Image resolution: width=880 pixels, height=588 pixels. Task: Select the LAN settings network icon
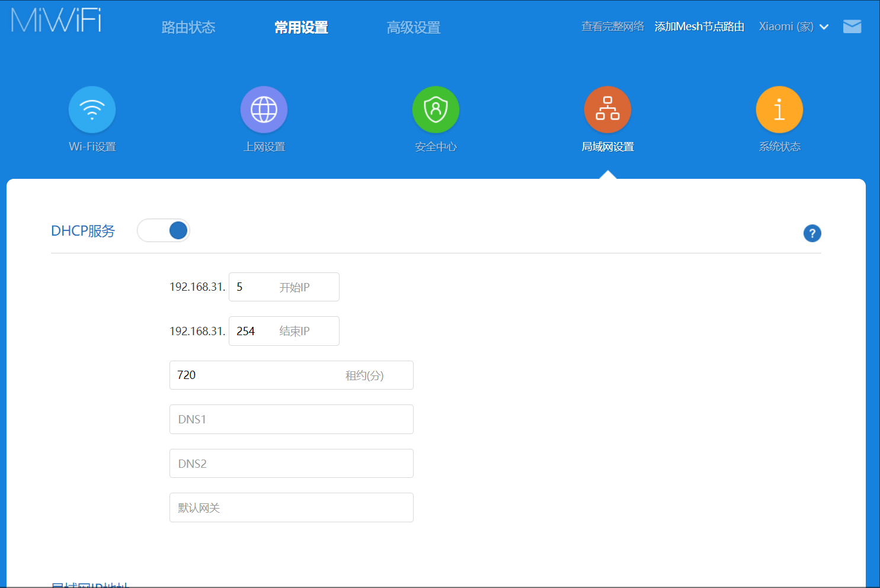tap(607, 110)
